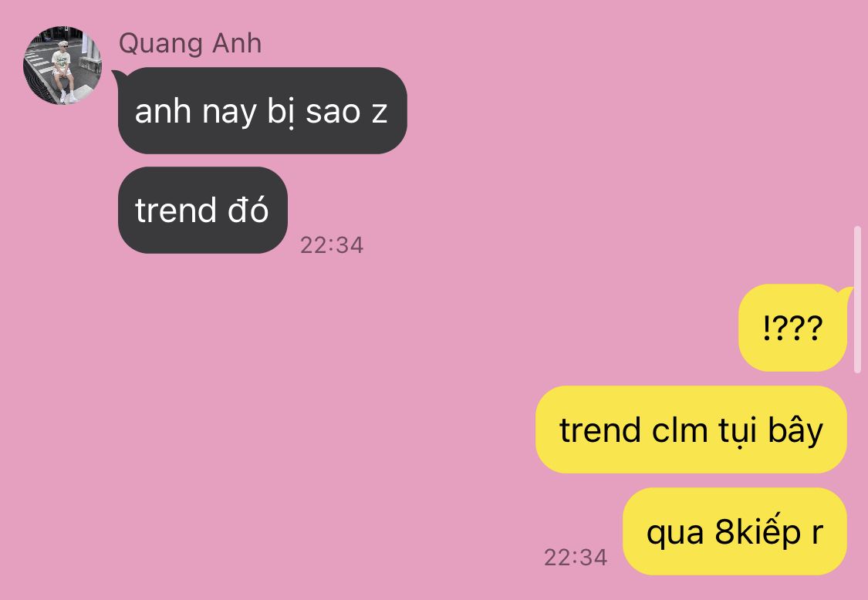This screenshot has height=600, width=868.
Task: Click the word 'đó' in second received bubble
Action: (248, 211)
